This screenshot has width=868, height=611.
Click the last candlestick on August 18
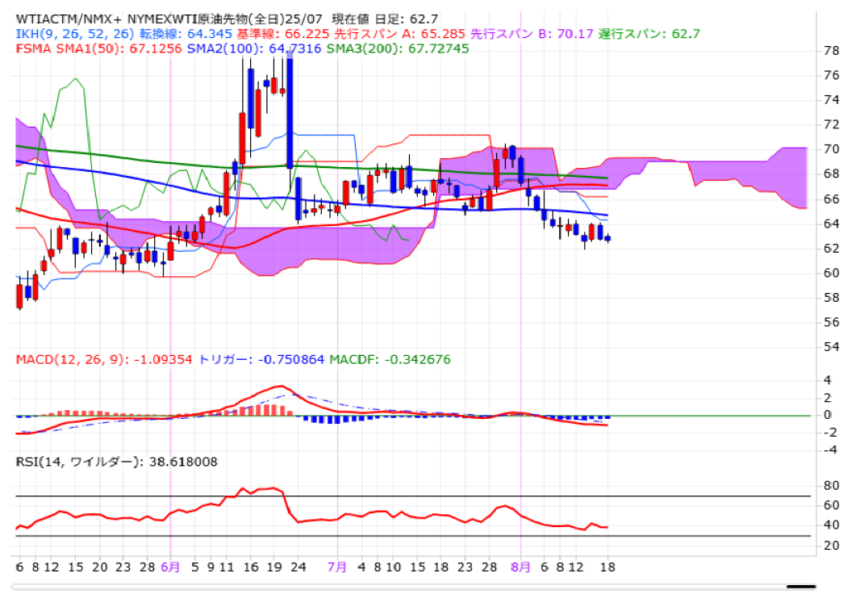click(607, 239)
